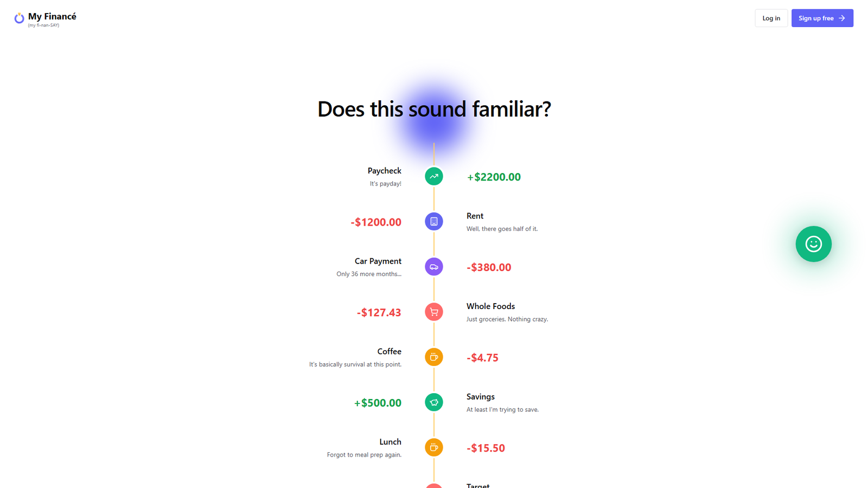The height and width of the screenshot is (488, 868).
Task: Click the My Financé brand name
Action: [52, 17]
